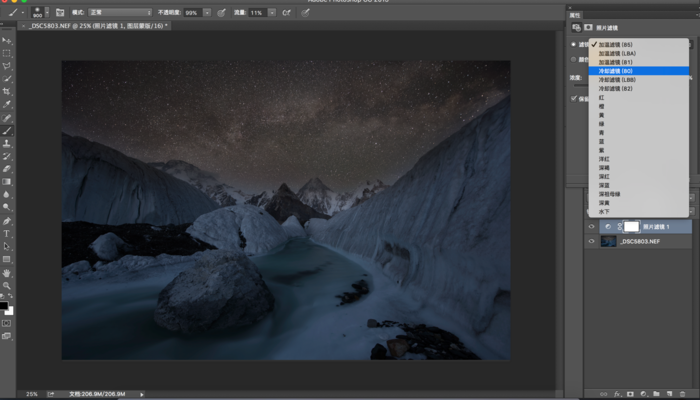This screenshot has height=400, width=700.
Task: Open the 流量 value dropdown arrow
Action: point(271,12)
